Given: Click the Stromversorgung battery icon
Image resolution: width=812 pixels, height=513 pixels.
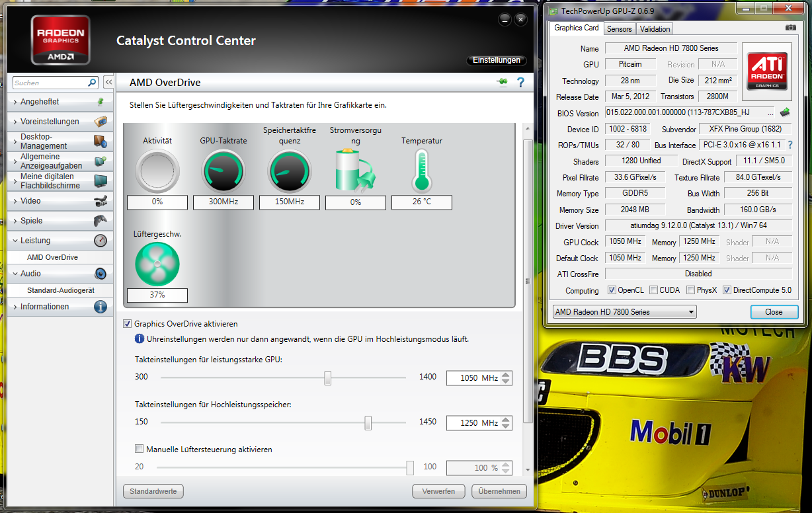Looking at the screenshot, I should tap(355, 171).
